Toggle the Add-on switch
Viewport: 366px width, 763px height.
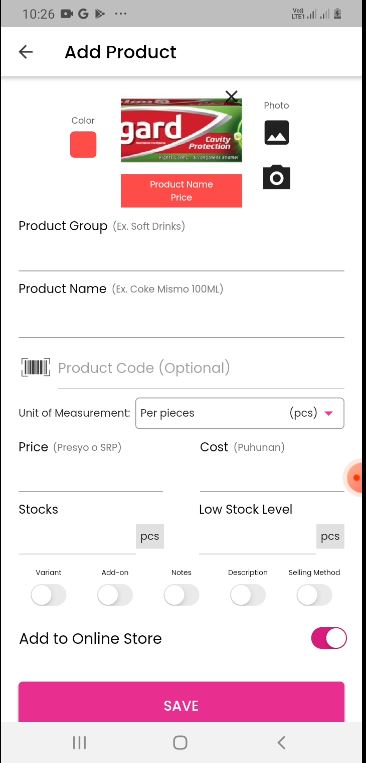click(x=115, y=595)
